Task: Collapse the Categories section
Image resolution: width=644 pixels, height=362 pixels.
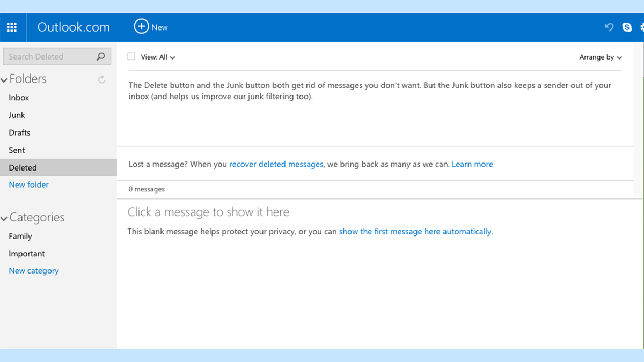Action: [4, 218]
